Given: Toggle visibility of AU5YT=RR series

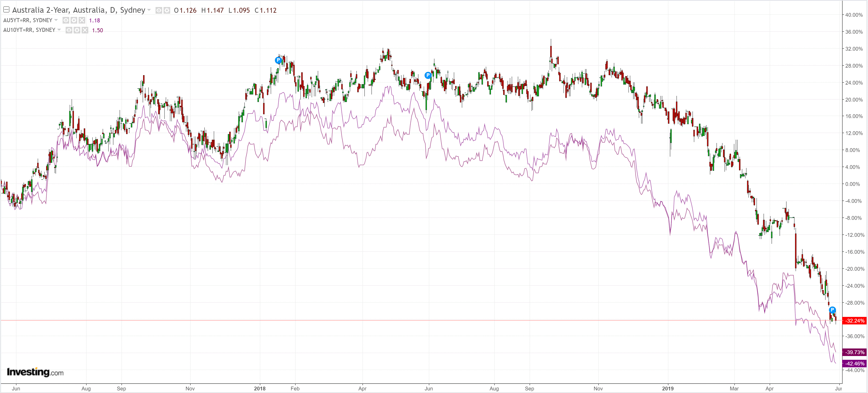Looking at the screenshot, I should point(66,20).
